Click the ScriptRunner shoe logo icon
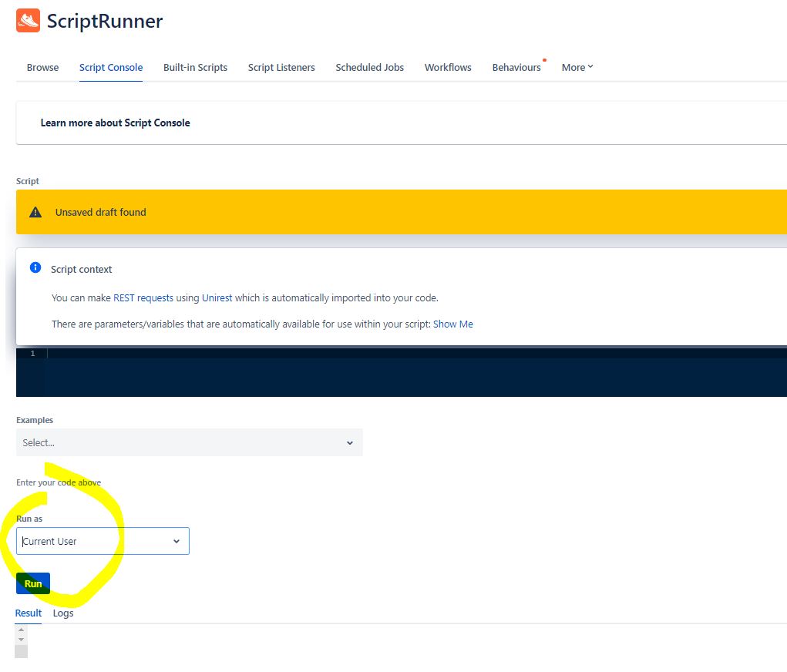Image resolution: width=787 pixels, height=672 pixels. pos(27,22)
